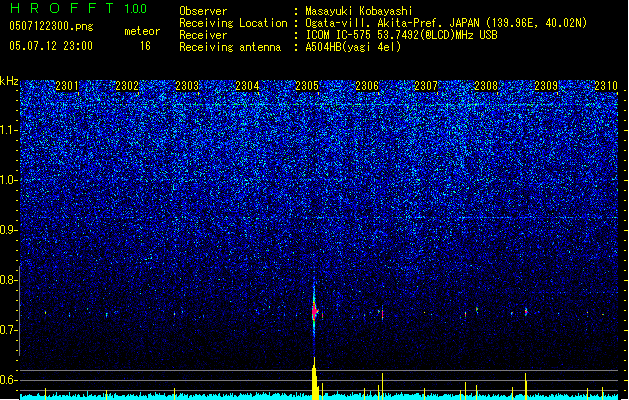Click the meteor count value 16
The height and width of the screenshot is (400, 629).
[145, 46]
